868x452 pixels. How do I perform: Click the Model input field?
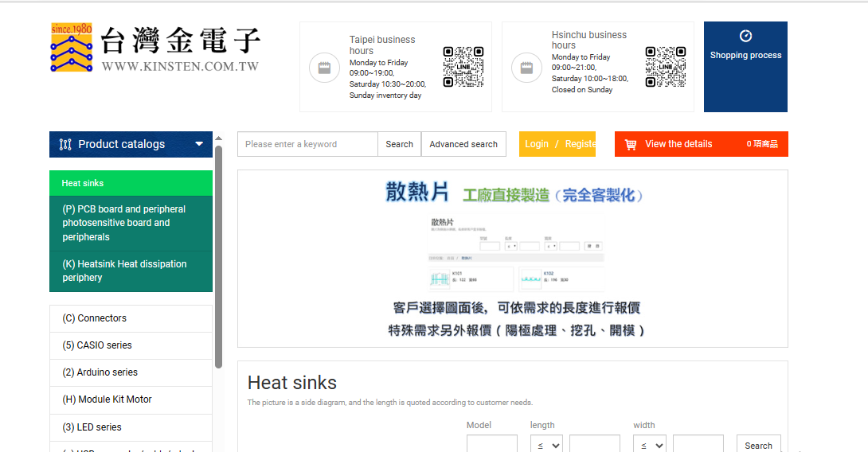pos(492,444)
